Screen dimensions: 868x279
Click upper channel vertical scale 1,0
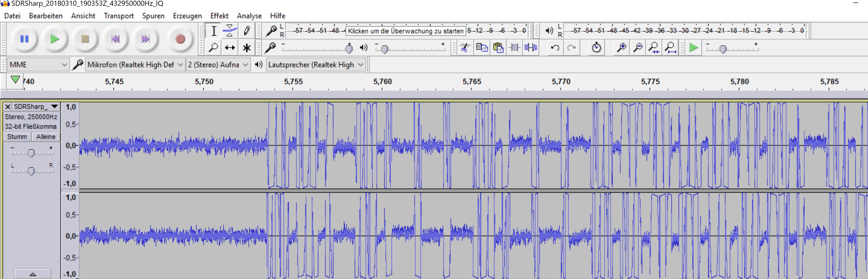71,107
